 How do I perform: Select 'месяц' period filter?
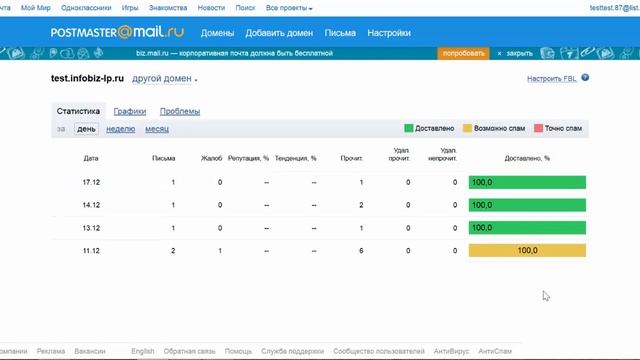coord(157,129)
